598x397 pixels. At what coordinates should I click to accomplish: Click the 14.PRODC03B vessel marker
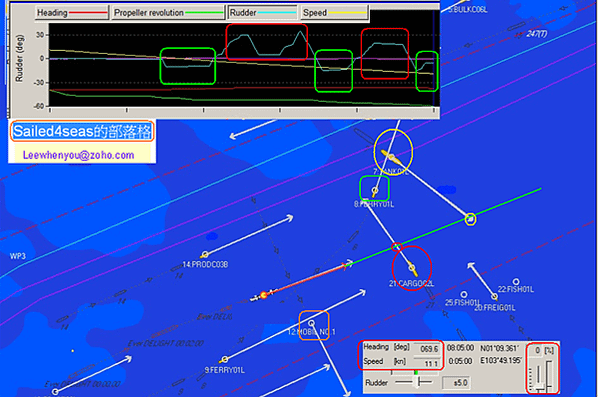(x=205, y=254)
